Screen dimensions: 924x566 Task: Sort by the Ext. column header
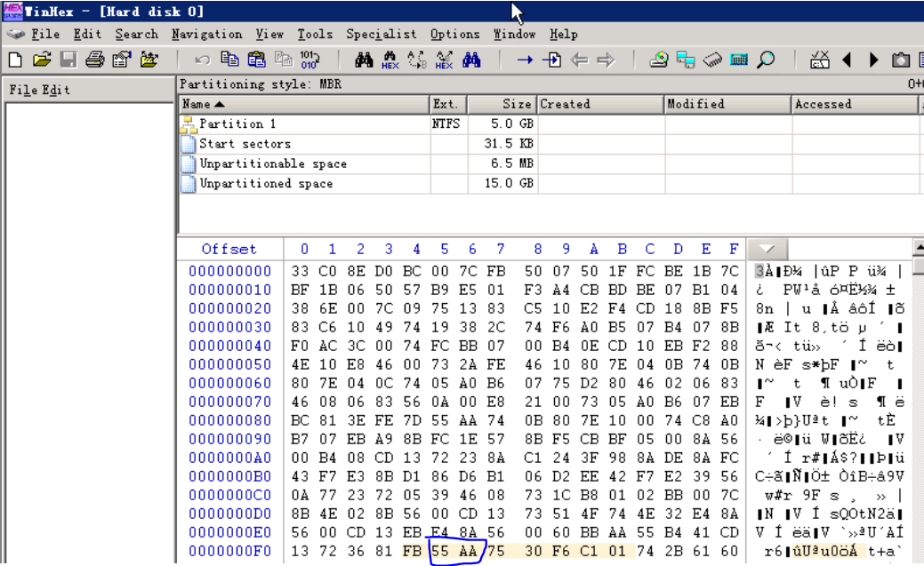(x=448, y=104)
